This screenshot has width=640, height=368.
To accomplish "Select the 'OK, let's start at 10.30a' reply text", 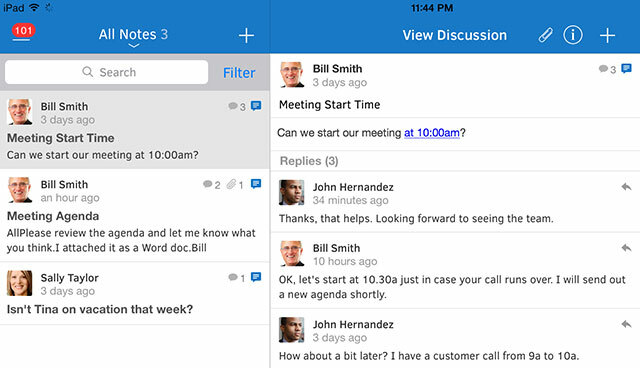I will click(452, 287).
